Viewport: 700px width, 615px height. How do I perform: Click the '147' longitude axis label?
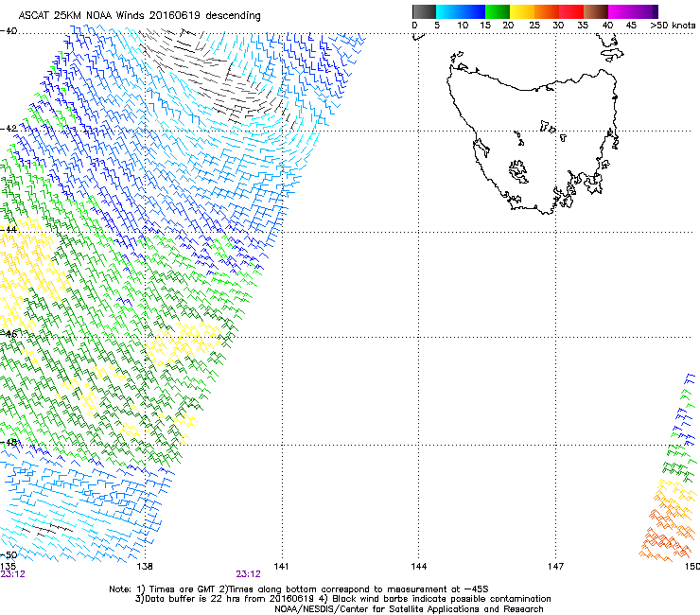pos(556,567)
